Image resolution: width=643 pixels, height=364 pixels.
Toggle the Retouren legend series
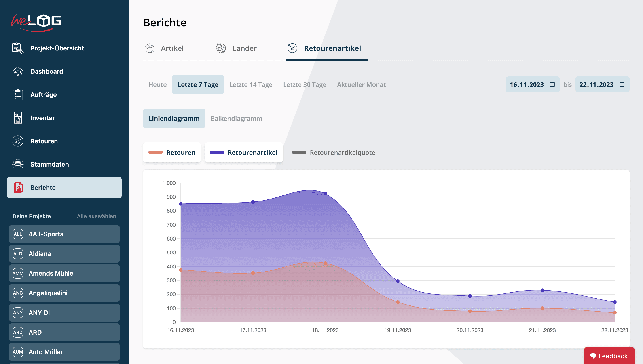tap(172, 153)
